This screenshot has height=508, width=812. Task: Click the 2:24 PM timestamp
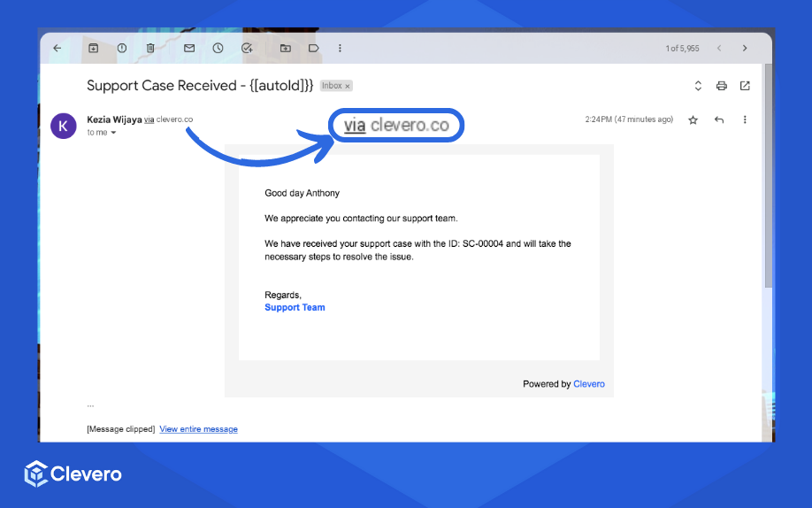pos(629,119)
